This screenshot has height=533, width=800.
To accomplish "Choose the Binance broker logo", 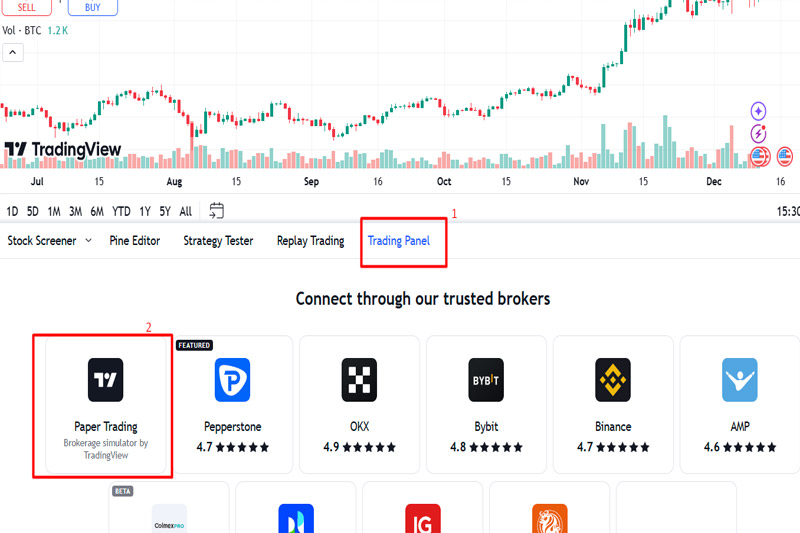I will pyautogui.click(x=613, y=380).
